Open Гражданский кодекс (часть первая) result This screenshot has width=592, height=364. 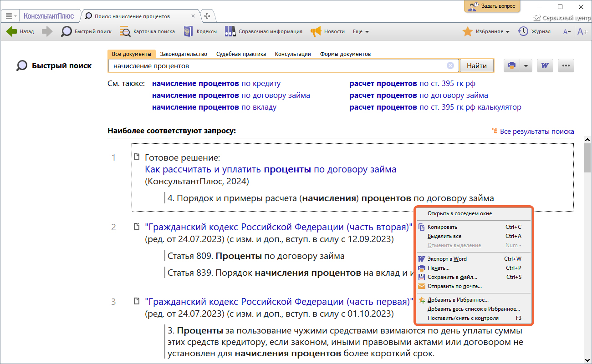[279, 302]
